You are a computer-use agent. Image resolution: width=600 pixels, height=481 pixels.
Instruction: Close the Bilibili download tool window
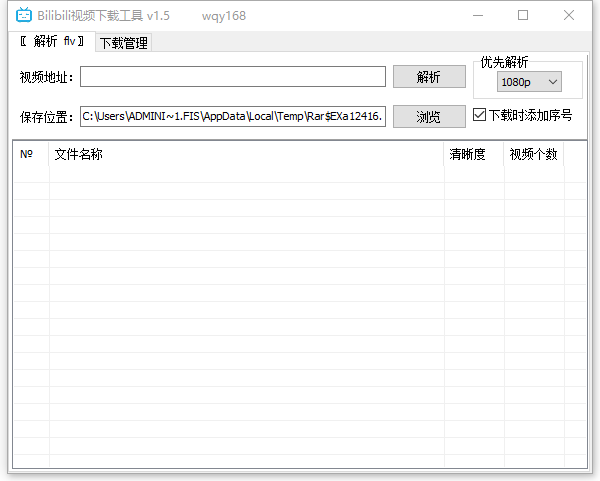click(569, 15)
